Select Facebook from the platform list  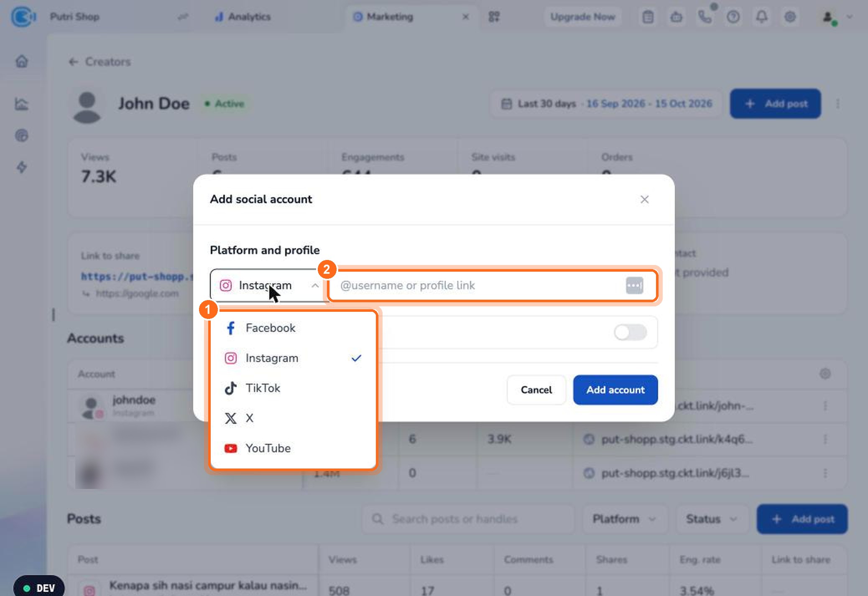coord(293,328)
